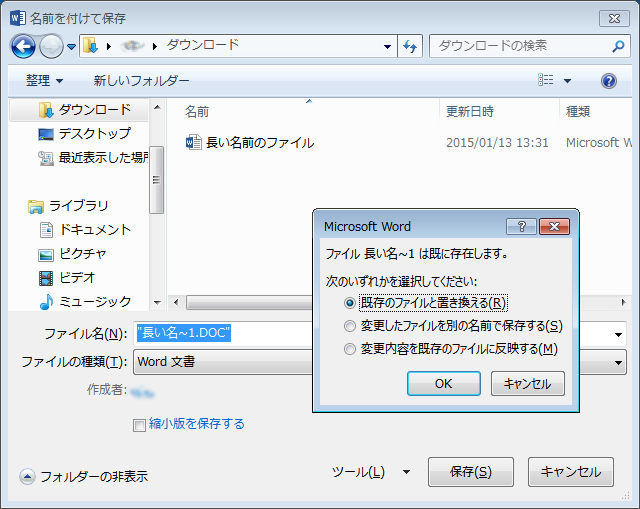Change the view with the view icon
Viewport: 640px width, 509px height.
pos(545,80)
